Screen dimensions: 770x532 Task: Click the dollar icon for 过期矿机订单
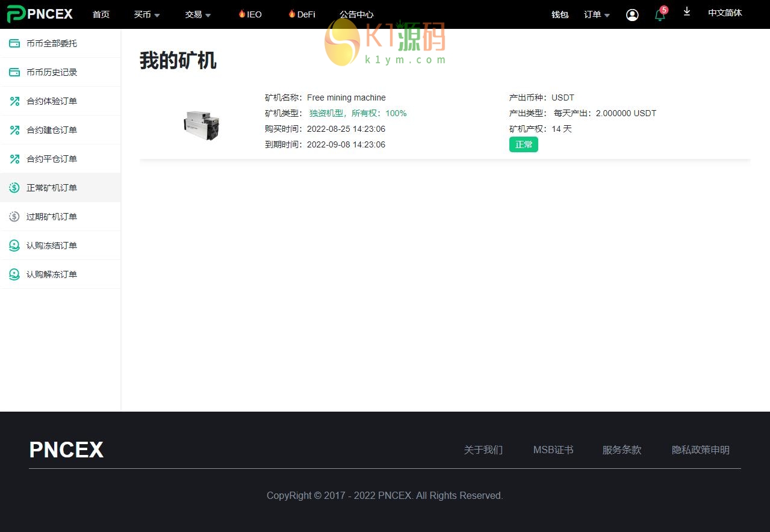tap(14, 217)
